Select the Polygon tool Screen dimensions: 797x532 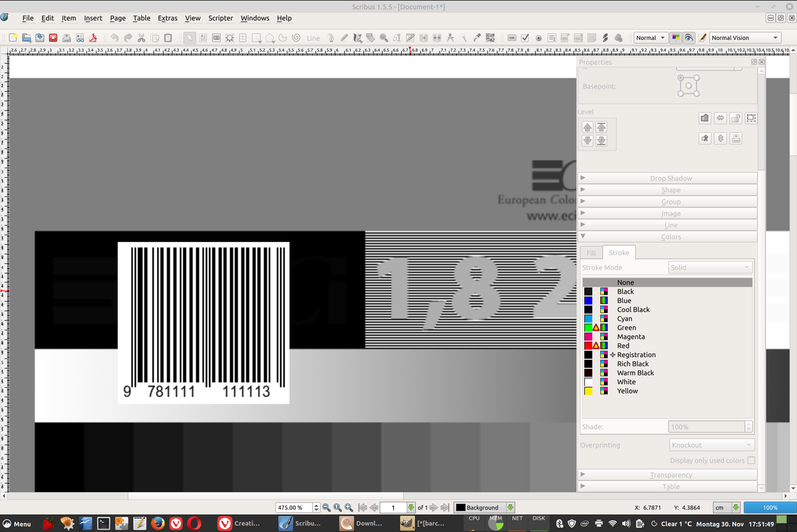270,38
